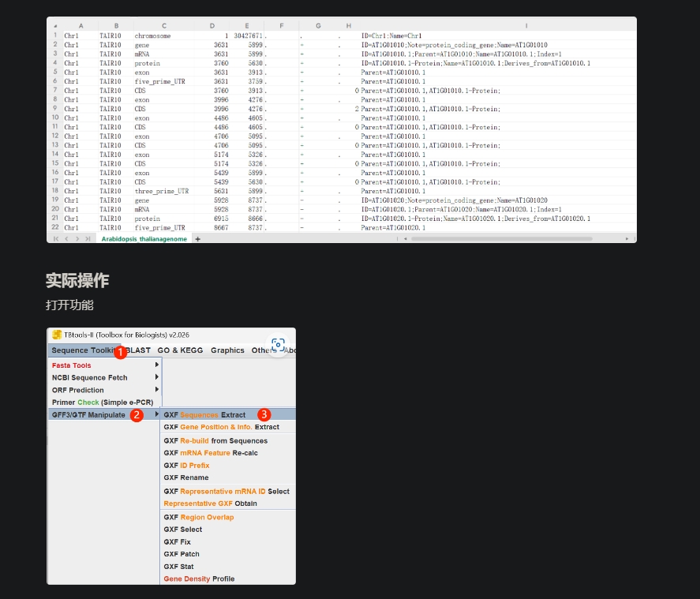Open the Graphics menu
Image resolution: width=700 pixels, height=599 pixels.
[227, 350]
